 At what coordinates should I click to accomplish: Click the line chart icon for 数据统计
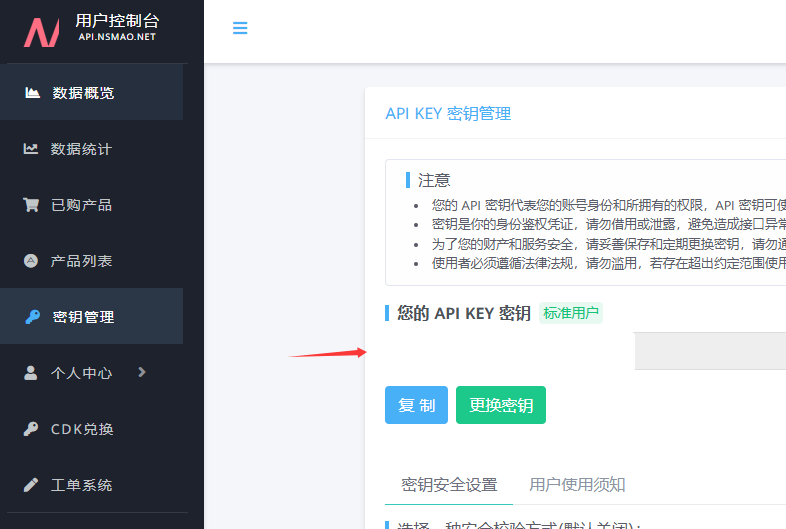pyautogui.click(x=32, y=149)
